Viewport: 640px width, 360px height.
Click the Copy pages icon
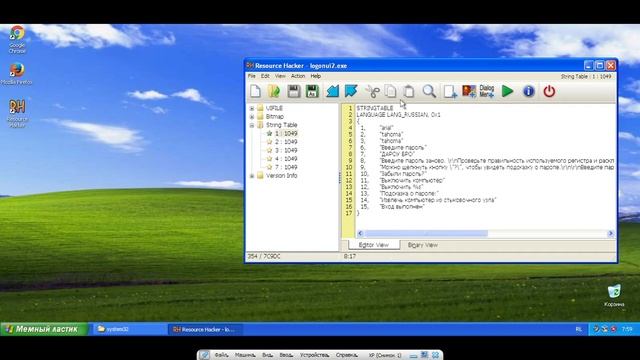coord(391,91)
